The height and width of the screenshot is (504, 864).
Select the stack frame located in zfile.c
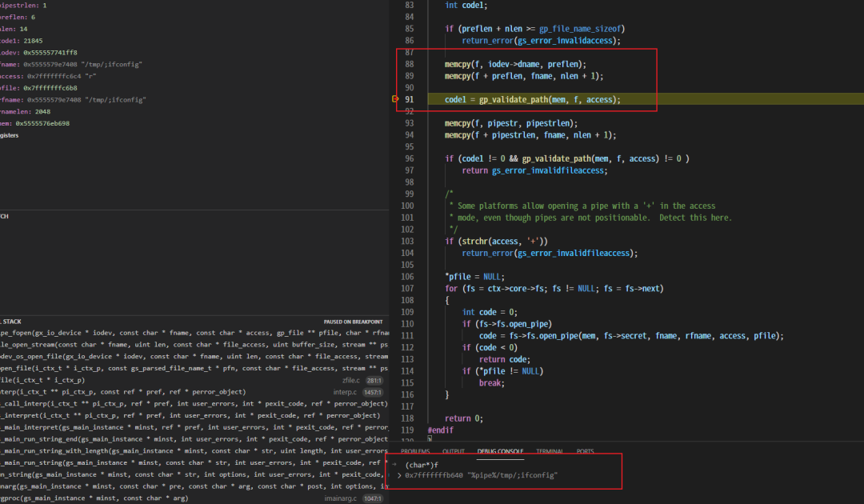click(194, 380)
